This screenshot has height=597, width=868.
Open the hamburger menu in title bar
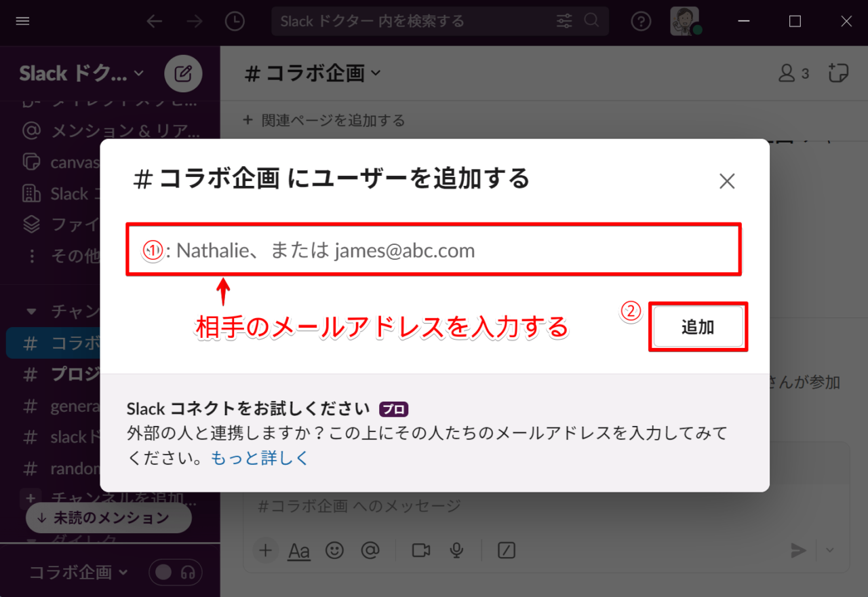point(22,21)
